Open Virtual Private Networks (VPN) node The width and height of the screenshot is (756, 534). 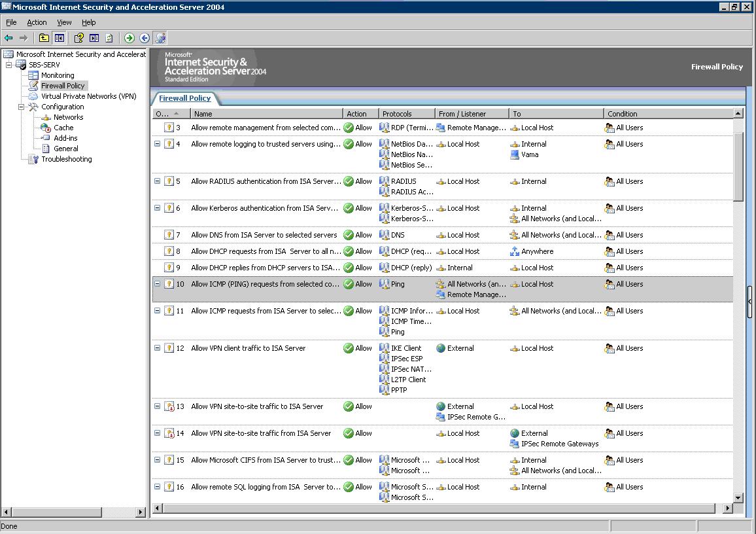coord(89,96)
